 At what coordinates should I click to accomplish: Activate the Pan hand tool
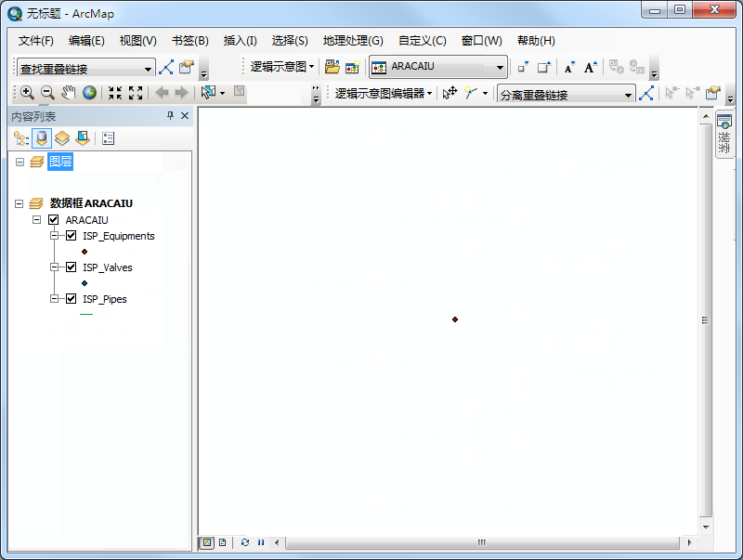[69, 93]
